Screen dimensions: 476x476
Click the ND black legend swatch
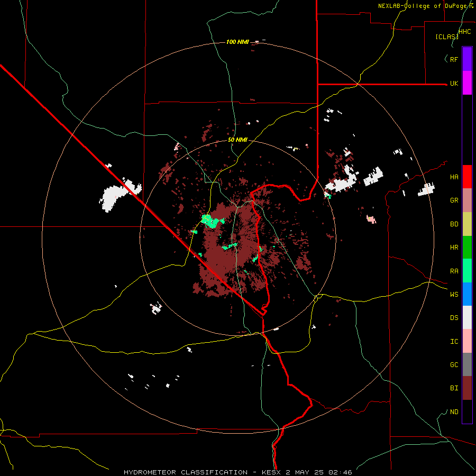467,411
